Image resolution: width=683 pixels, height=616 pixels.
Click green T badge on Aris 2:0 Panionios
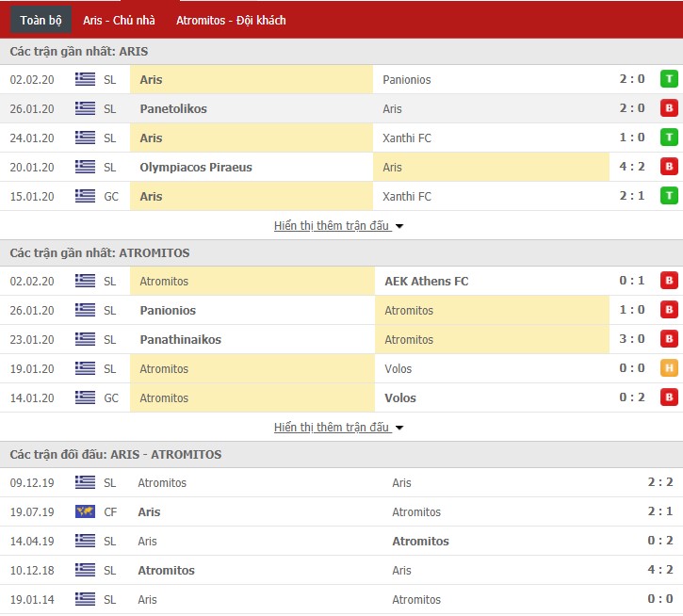click(x=669, y=79)
